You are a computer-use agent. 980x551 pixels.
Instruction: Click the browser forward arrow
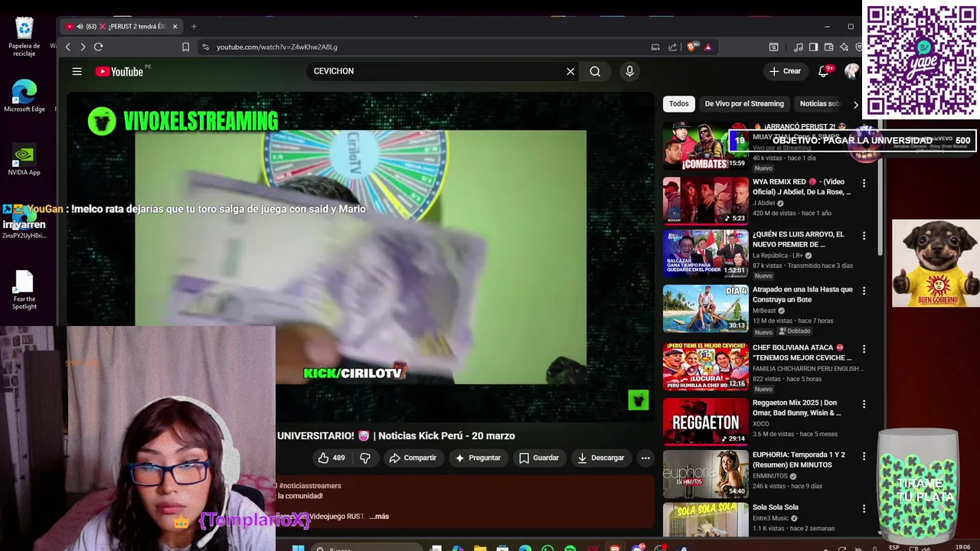83,47
